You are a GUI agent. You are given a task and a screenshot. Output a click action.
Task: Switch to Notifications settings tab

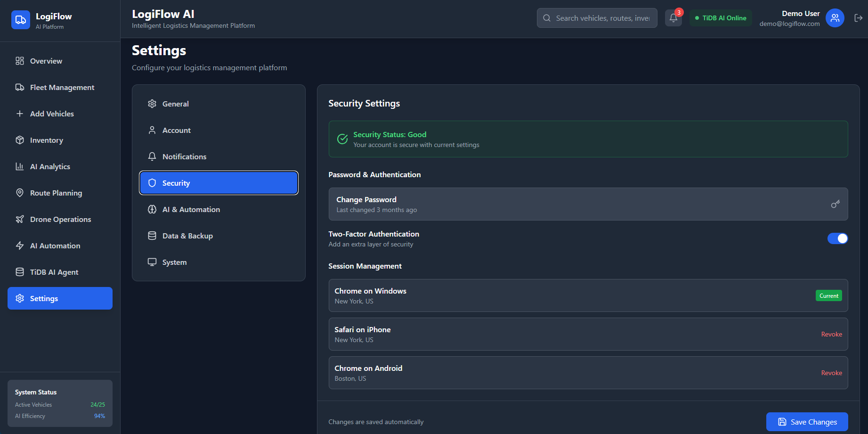coord(184,156)
